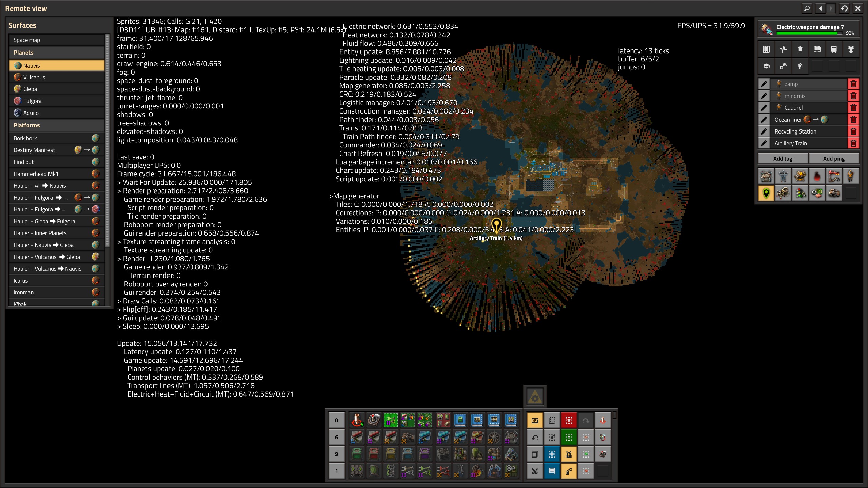The height and width of the screenshot is (488, 868).
Task: Click the Surfaces list scrollbar
Action: tap(107, 141)
